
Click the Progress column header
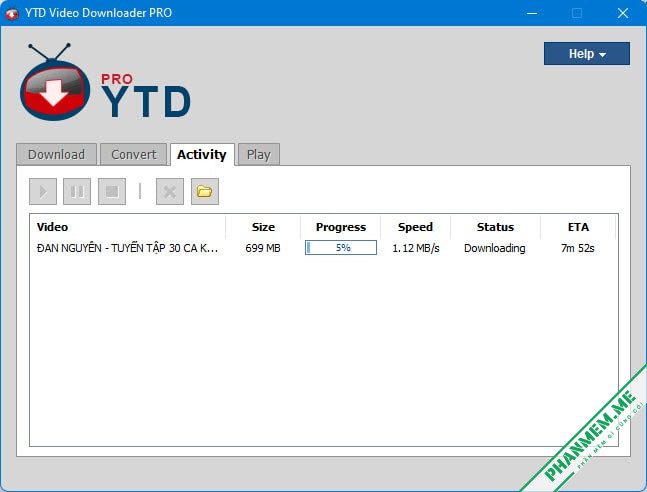(341, 227)
